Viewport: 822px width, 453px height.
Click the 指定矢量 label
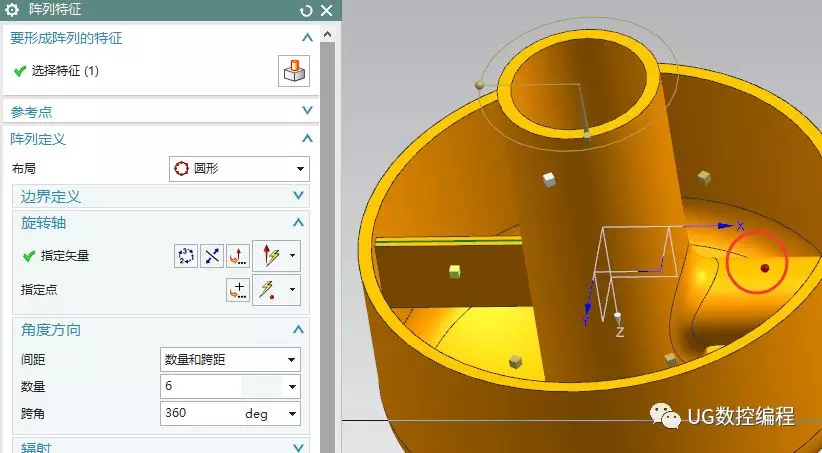click(x=65, y=256)
